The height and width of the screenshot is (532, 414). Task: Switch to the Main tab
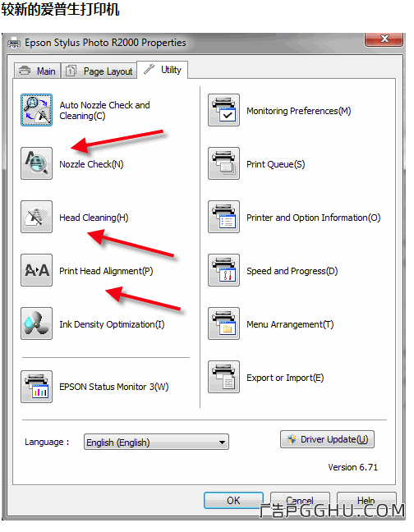[37, 71]
